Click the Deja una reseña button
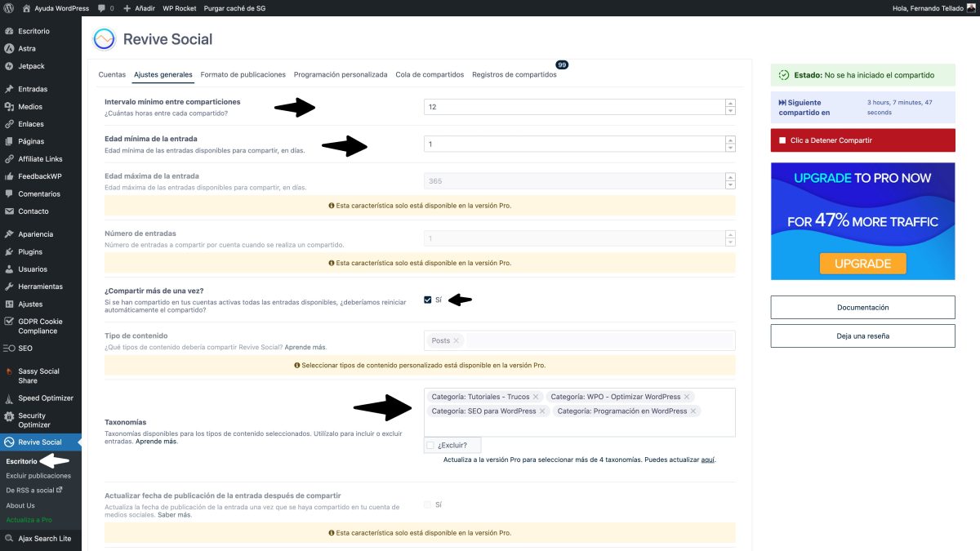Screen dimensions: 980x551 point(862,335)
